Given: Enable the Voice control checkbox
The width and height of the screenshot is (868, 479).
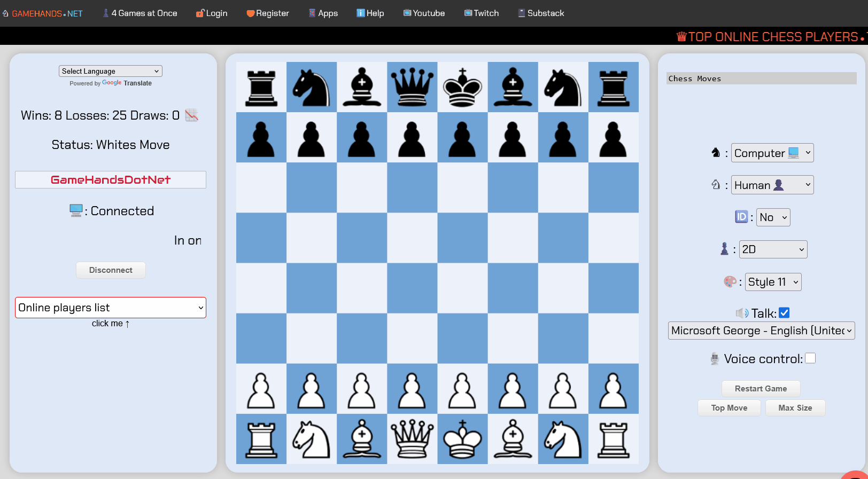Looking at the screenshot, I should [x=810, y=358].
